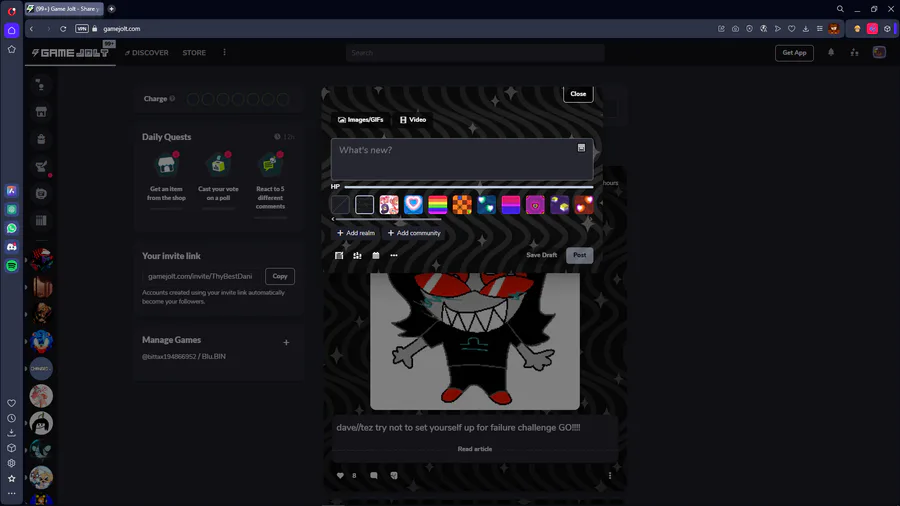Switch to the Images/GIFs tab
The width and height of the screenshot is (900, 506).
360,120
